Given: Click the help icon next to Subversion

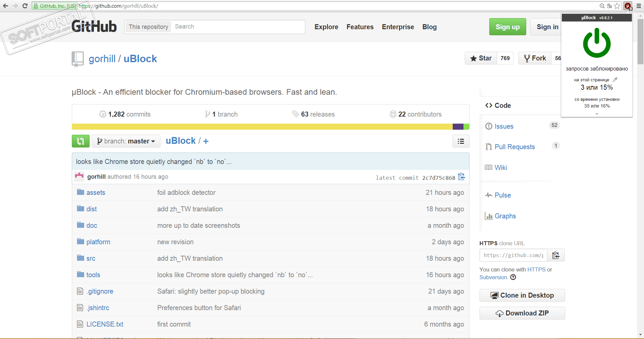Looking at the screenshot, I should click(513, 277).
